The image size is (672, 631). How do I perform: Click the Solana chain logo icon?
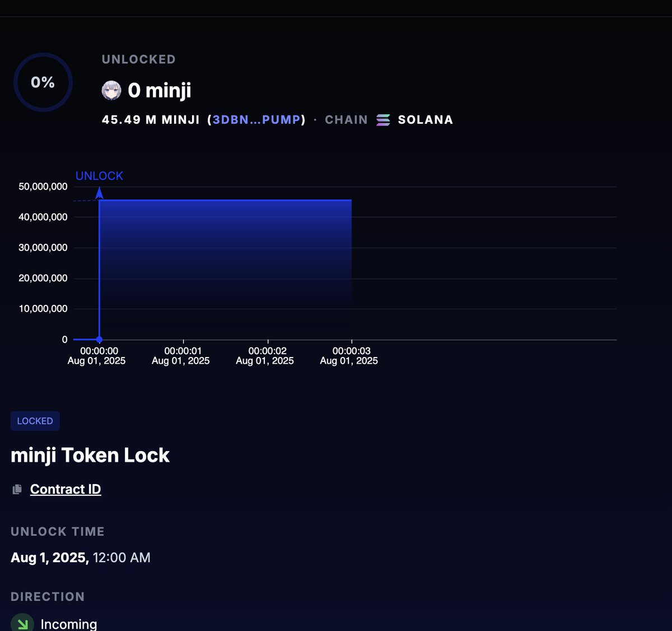point(383,120)
